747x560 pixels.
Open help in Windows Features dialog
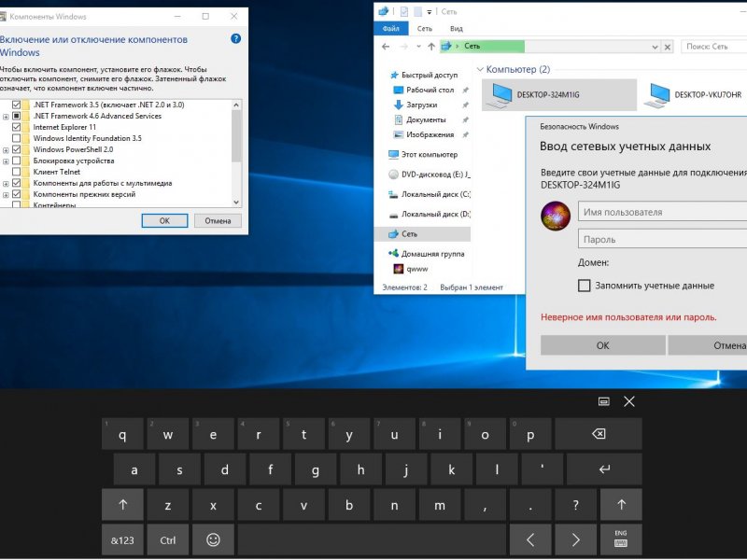point(236,38)
